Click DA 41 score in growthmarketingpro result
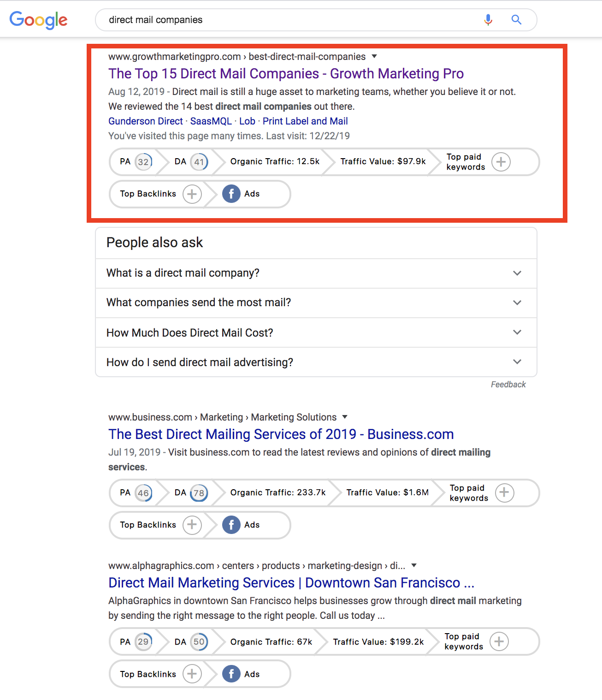 pyautogui.click(x=199, y=162)
